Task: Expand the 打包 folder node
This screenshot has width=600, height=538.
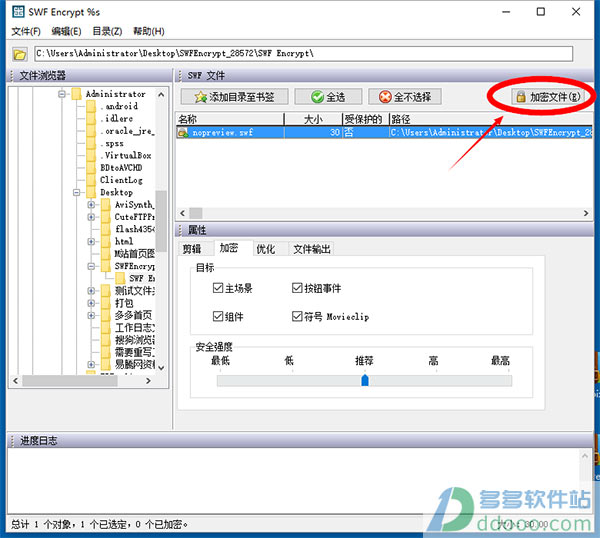Action: 91,303
